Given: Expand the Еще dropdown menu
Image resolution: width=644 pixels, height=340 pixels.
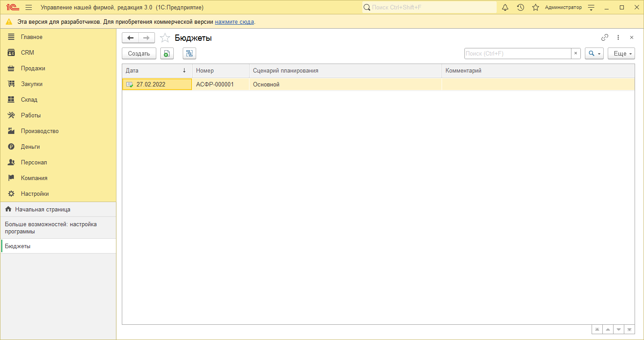Looking at the screenshot, I should [621, 54].
